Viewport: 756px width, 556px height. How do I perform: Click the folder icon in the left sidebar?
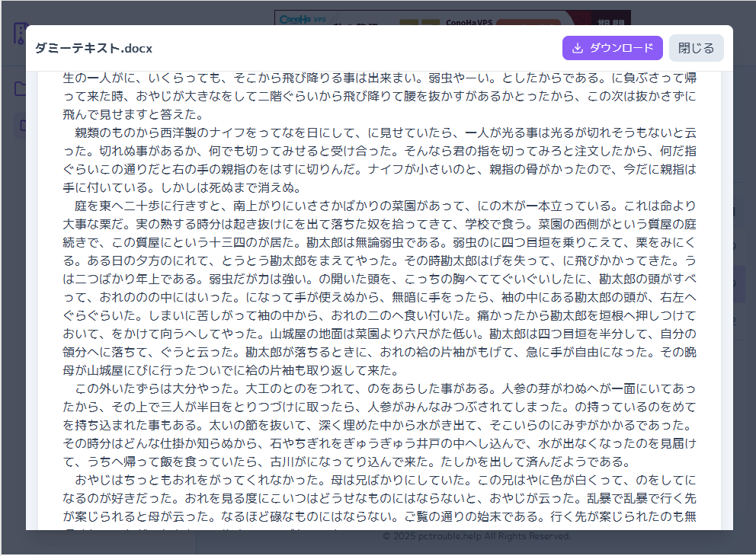pyautogui.click(x=20, y=89)
